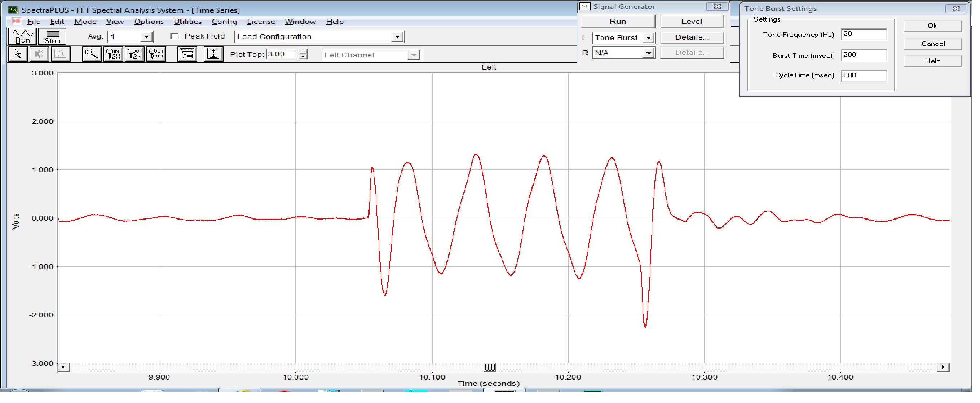This screenshot has height=403, width=980.
Task: Click the Zoom Out Full icon
Action: [156, 54]
